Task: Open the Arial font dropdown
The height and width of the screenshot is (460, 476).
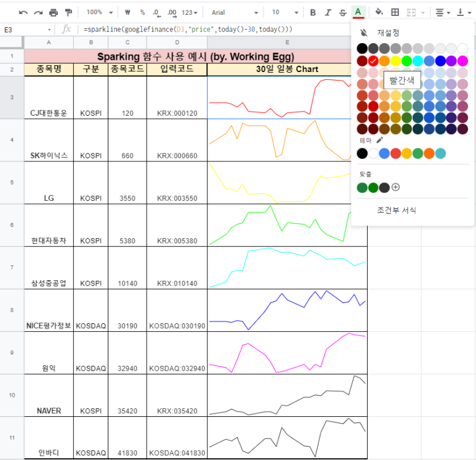Action: click(x=235, y=12)
